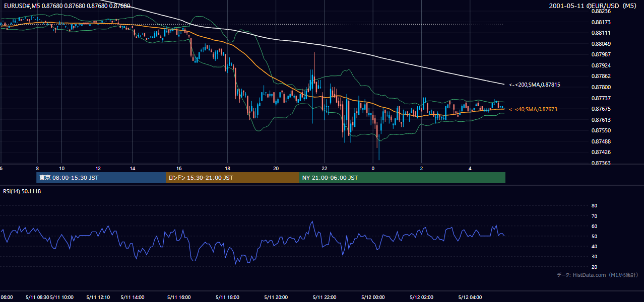
Task: Click price axis value 0.87426
Action: click(x=600, y=152)
